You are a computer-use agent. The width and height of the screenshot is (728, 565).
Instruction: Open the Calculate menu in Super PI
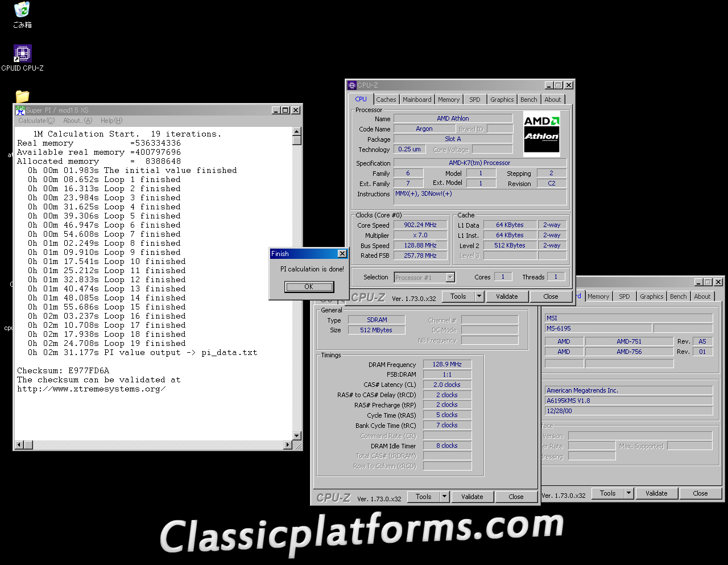pyautogui.click(x=36, y=121)
